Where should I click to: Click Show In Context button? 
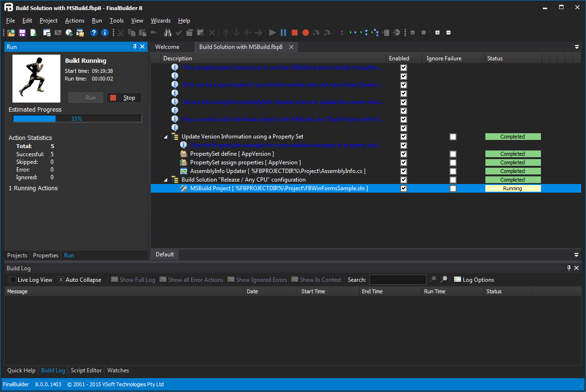point(316,280)
